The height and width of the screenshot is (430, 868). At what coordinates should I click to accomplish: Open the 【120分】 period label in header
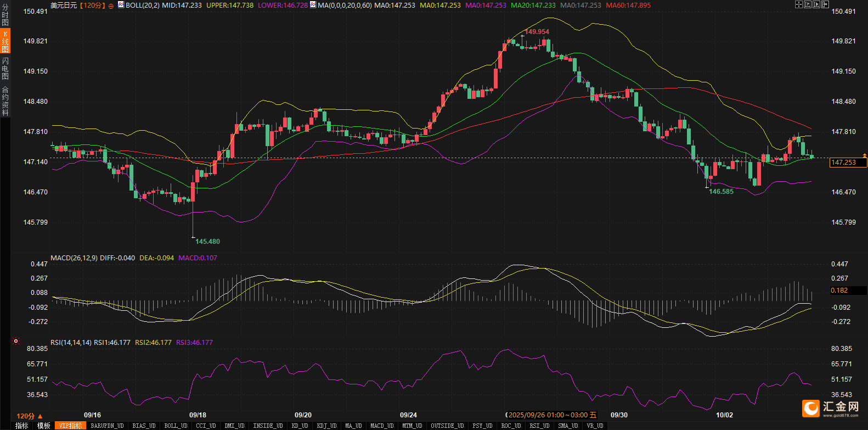click(92, 5)
